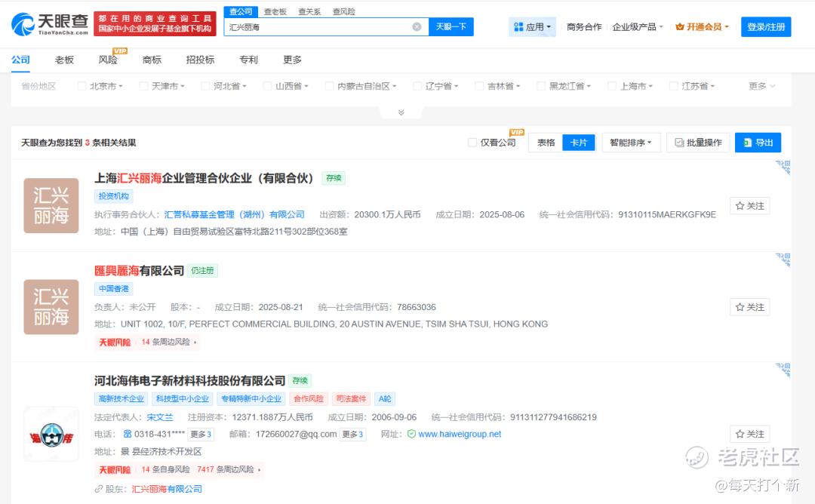Viewport: 815px width, 504px height.
Task: Switch to the 老板 tab
Action: click(x=64, y=60)
